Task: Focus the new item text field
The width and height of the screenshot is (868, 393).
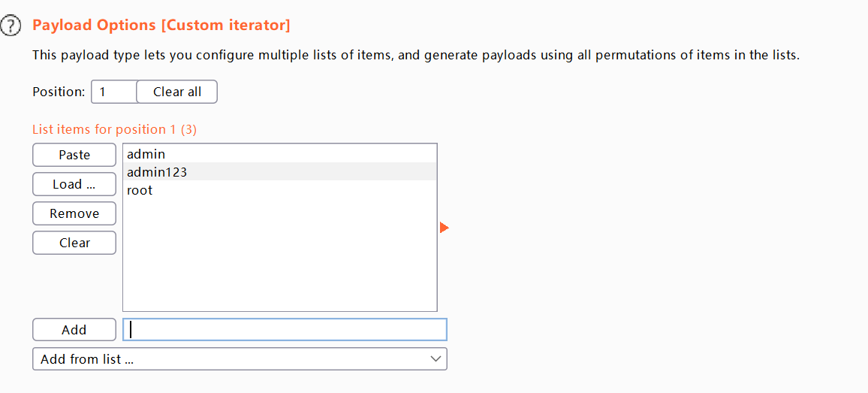Action: point(285,330)
